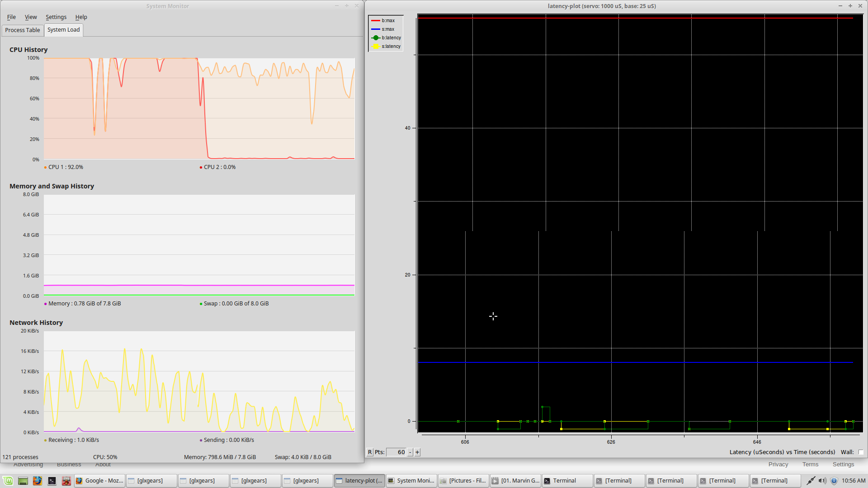Launch Firefox from the panel launcher icon
Viewport: 868px width, 488px height.
pos(37,481)
